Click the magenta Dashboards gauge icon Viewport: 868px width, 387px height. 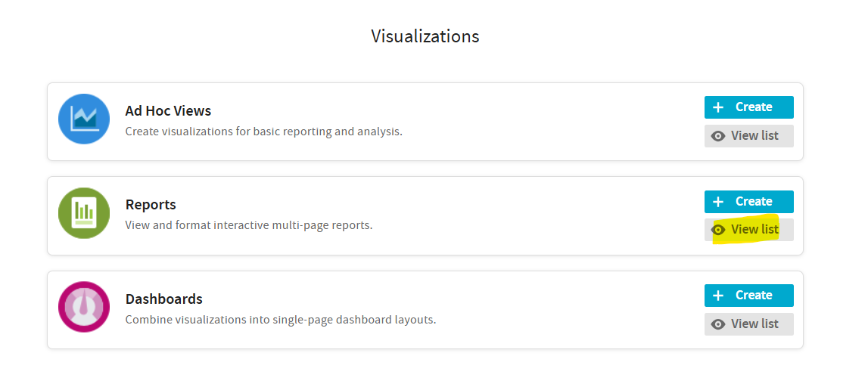click(x=84, y=307)
